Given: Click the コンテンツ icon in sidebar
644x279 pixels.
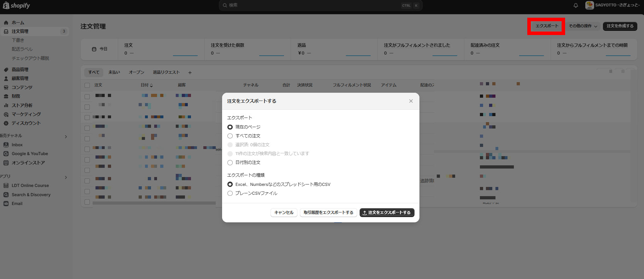Looking at the screenshot, I should (6, 87).
